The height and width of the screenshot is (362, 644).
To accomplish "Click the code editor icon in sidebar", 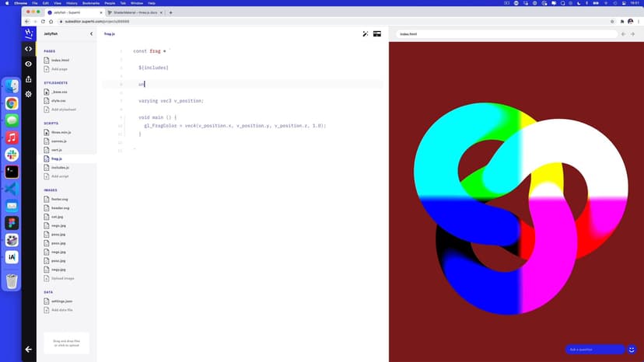I will [x=29, y=49].
